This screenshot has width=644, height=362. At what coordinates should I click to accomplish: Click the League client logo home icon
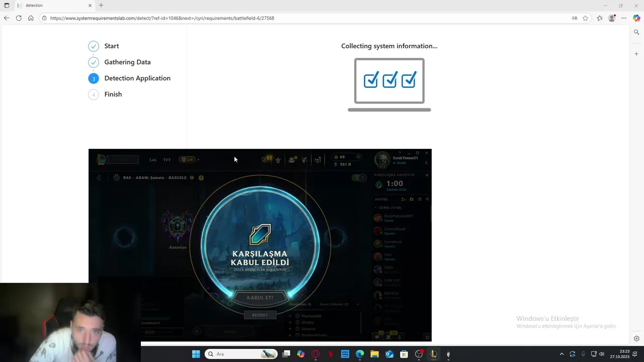[x=102, y=159]
